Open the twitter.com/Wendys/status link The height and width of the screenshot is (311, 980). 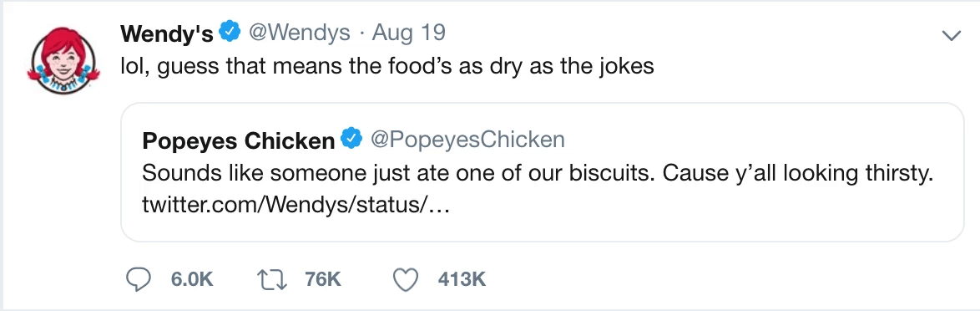click(x=296, y=206)
